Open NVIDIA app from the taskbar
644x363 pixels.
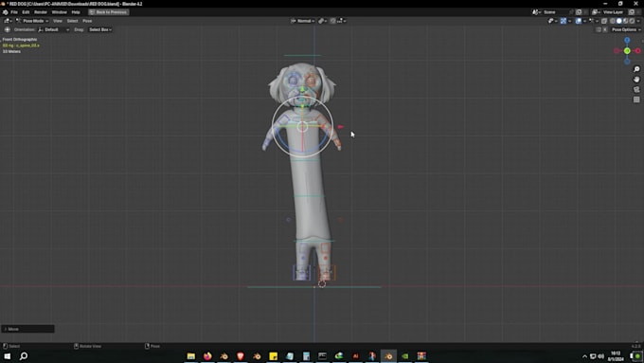(x=404, y=356)
